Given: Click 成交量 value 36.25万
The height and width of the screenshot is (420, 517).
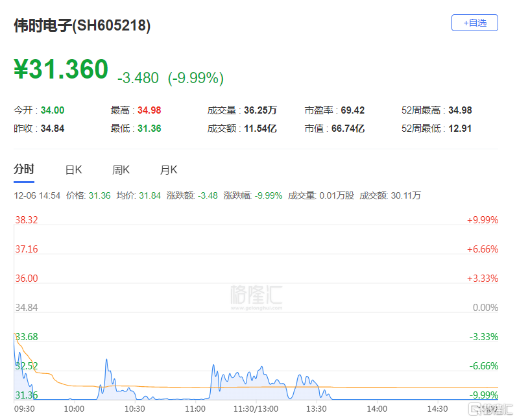Looking at the screenshot, I should [260, 110].
